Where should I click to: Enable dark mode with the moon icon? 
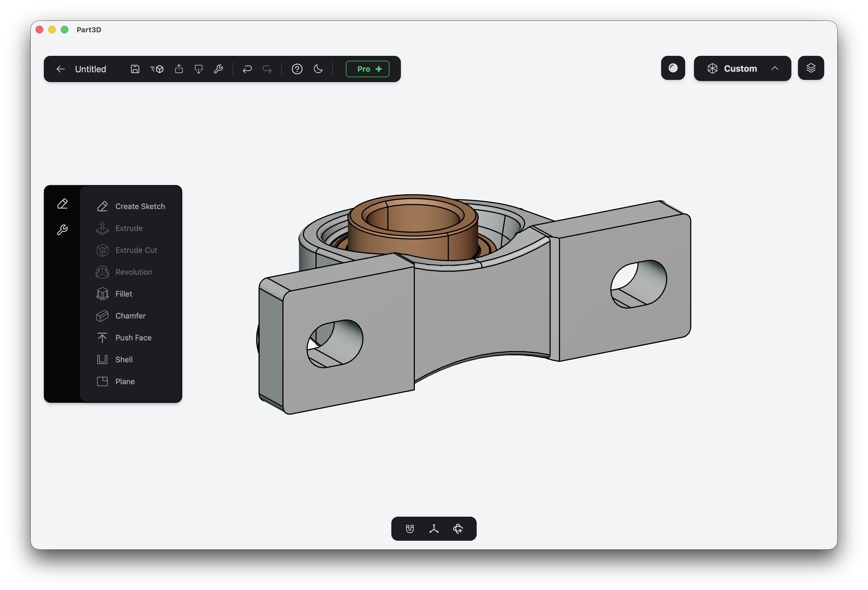pyautogui.click(x=318, y=69)
